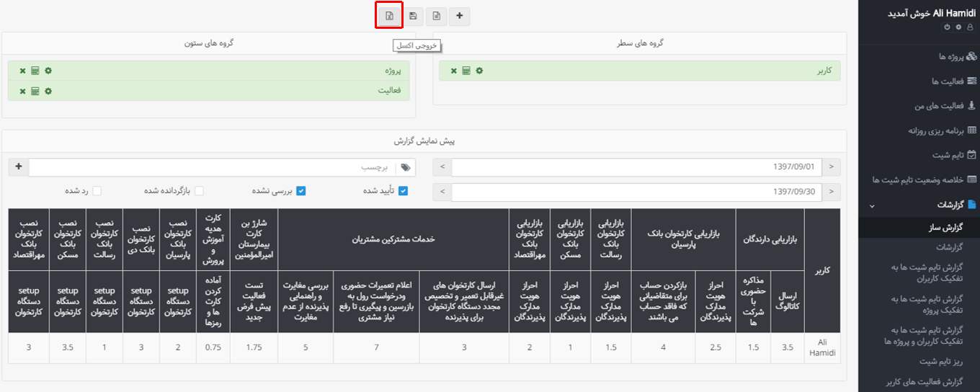The height and width of the screenshot is (392, 980).
Task: Check the بازگردانده شده checkbox
Action: (x=199, y=191)
